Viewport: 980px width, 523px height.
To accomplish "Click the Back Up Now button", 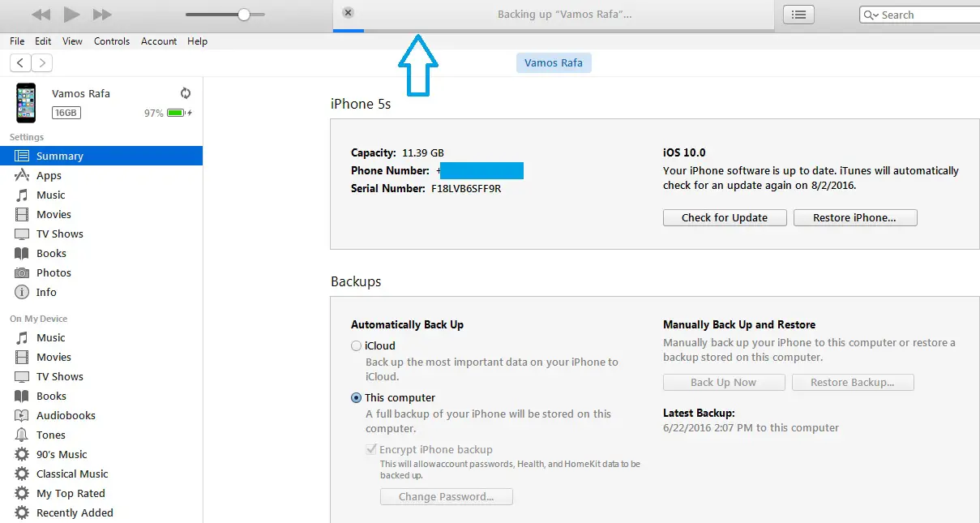I will click(x=724, y=382).
